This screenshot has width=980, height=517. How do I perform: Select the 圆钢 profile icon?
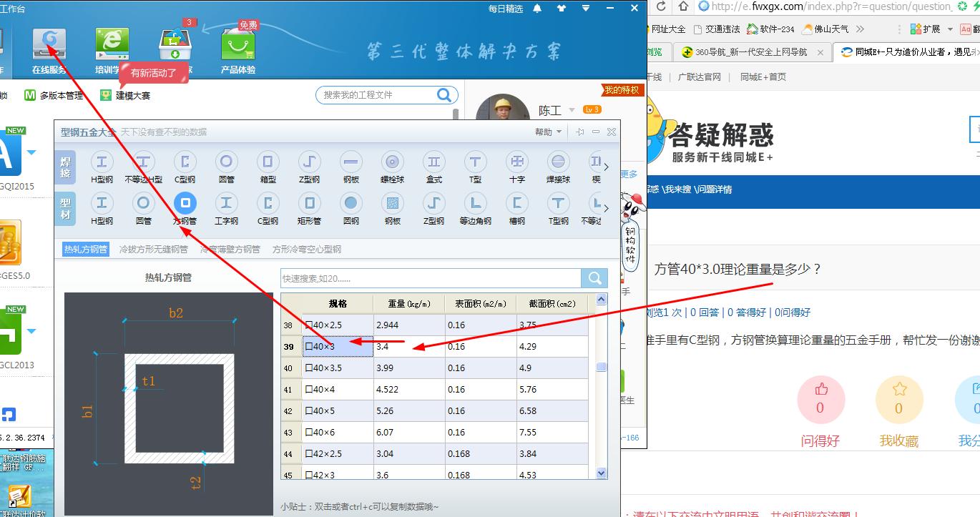(x=351, y=203)
